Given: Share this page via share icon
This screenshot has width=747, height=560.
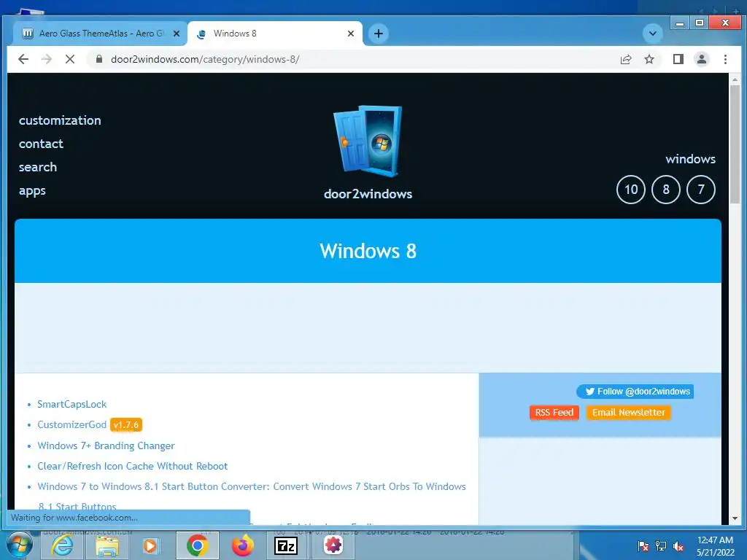Looking at the screenshot, I should 625,59.
